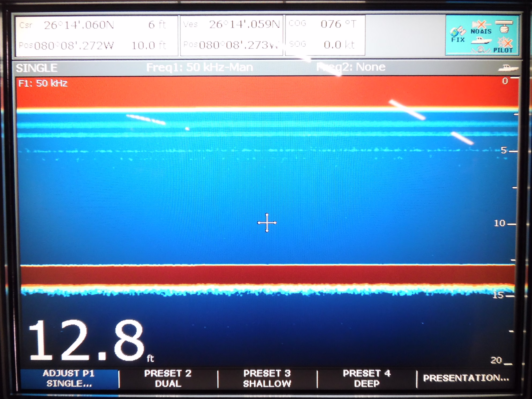
Task: Click the COG/SOG data box
Action: (325, 35)
